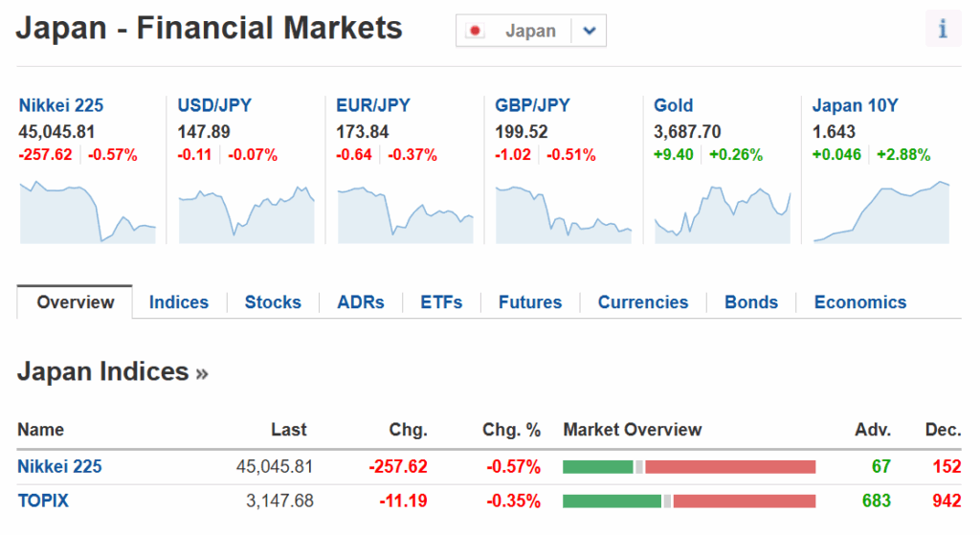980x535 pixels.
Task: Click the info icon at top right
Action: tap(943, 30)
